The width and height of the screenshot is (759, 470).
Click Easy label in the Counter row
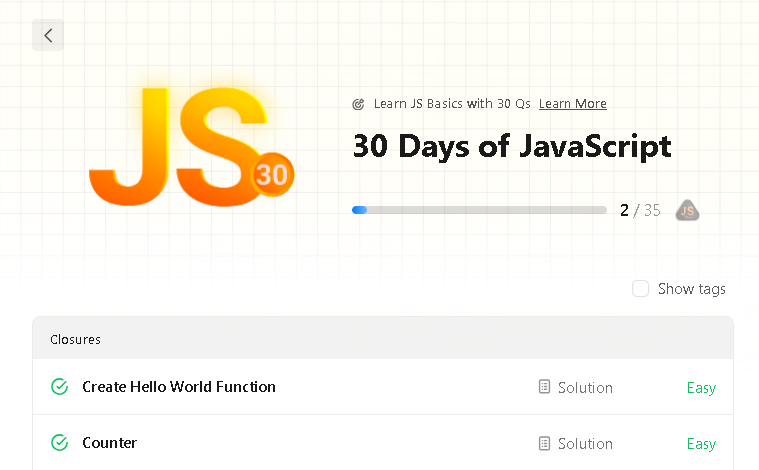click(701, 444)
